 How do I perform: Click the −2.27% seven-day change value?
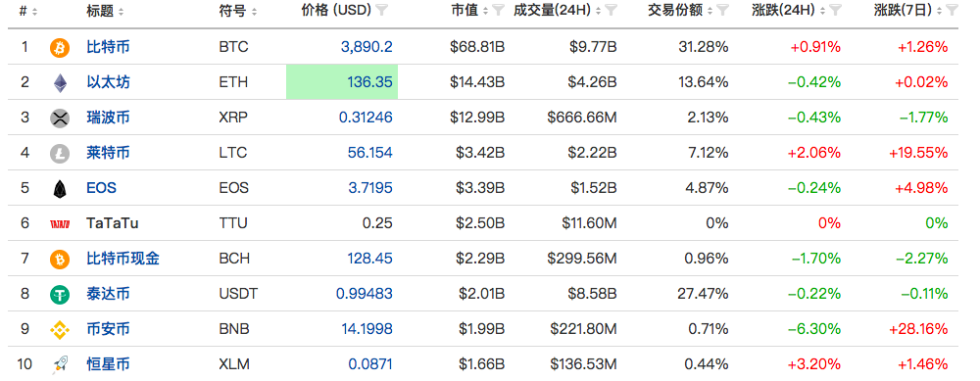point(923,259)
